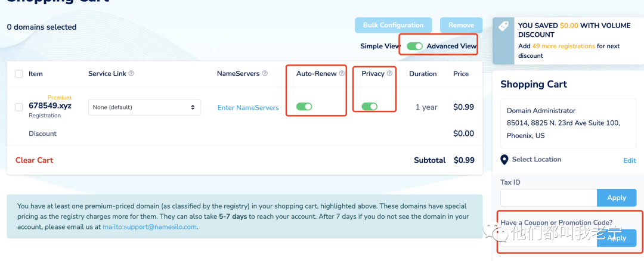Viewport: 644px width, 261px height.
Task: Disable Auto-Renew for 678549.xyz
Action: tap(304, 107)
